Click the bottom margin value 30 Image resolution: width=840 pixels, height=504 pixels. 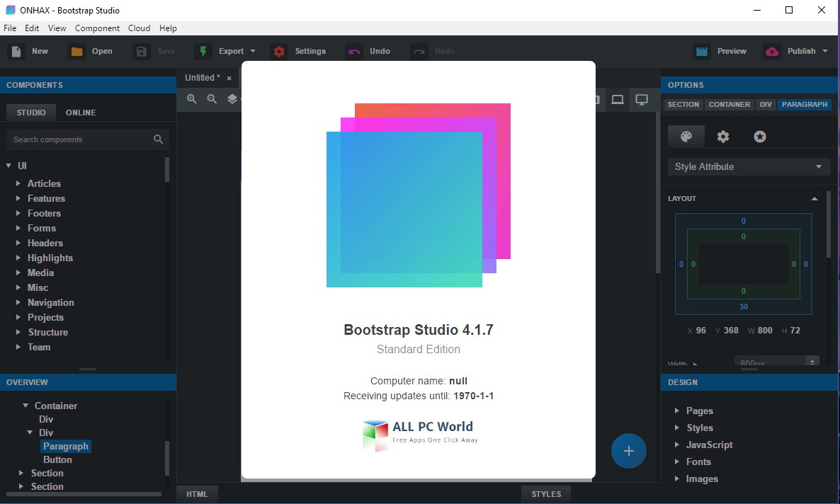tap(744, 307)
